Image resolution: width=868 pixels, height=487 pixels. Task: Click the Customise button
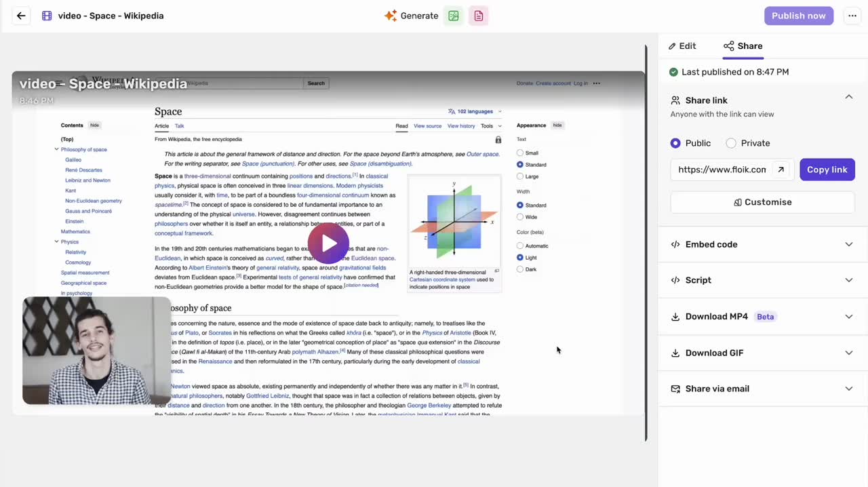click(763, 202)
